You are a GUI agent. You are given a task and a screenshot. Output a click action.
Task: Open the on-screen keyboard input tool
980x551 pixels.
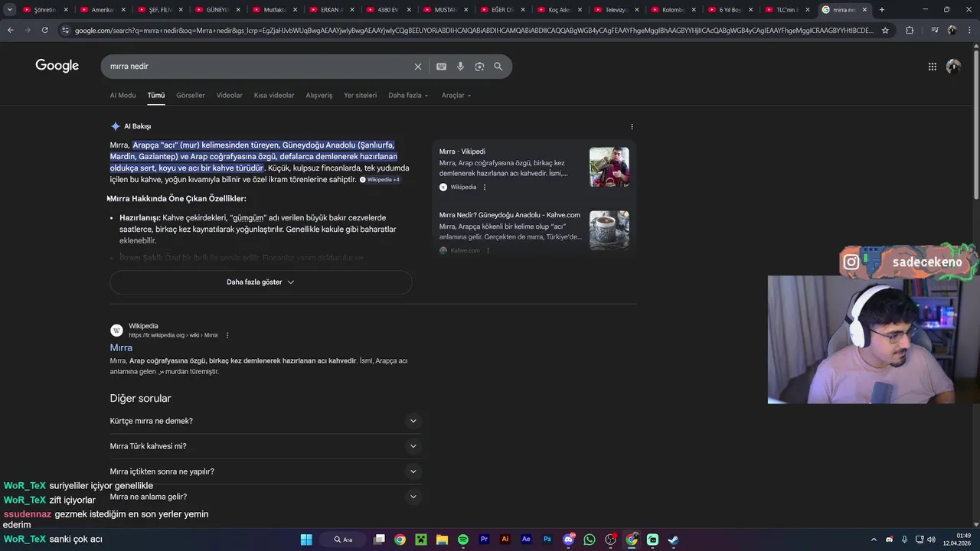coord(441,67)
